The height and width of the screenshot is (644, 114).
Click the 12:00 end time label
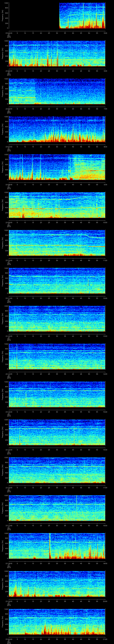click(x=105, y=298)
